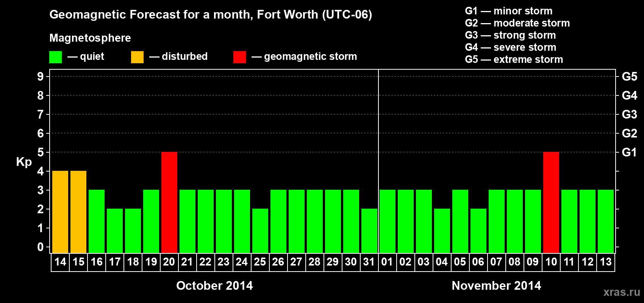Click the Kp axis value 0

click(x=41, y=247)
